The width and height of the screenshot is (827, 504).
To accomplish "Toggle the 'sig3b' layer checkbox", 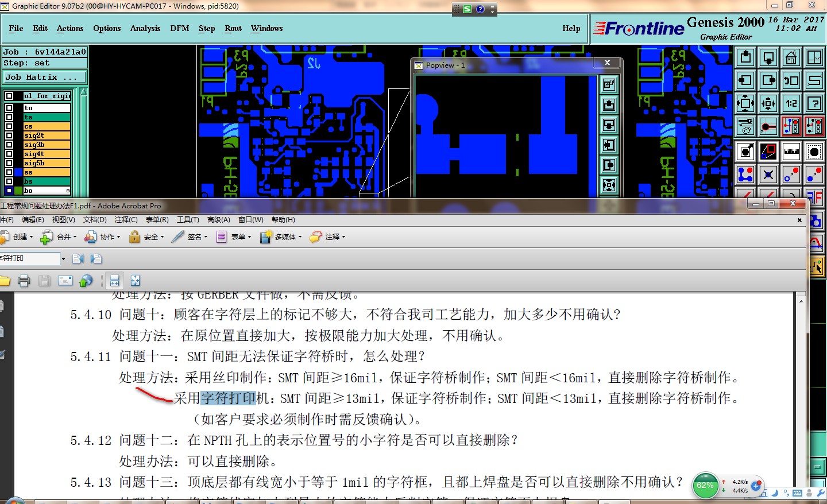I will tap(9, 145).
